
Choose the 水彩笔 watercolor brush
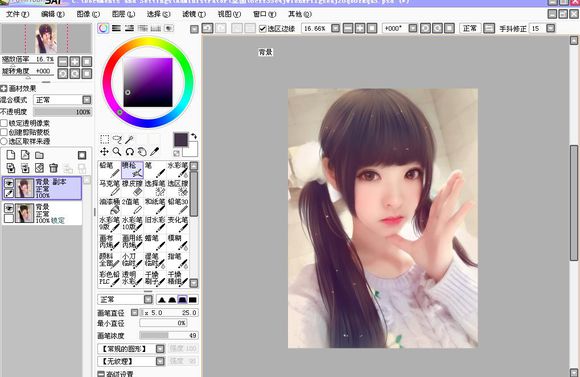click(178, 170)
